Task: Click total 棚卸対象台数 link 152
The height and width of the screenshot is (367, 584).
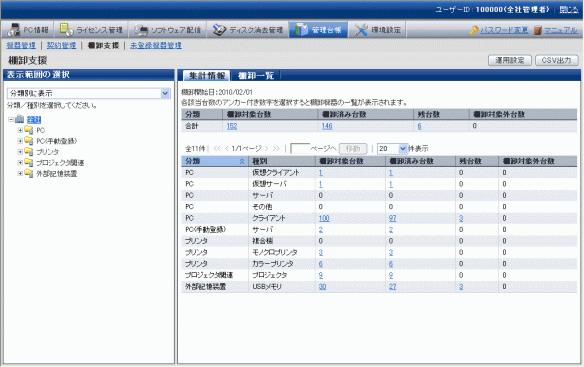Action: 232,126
